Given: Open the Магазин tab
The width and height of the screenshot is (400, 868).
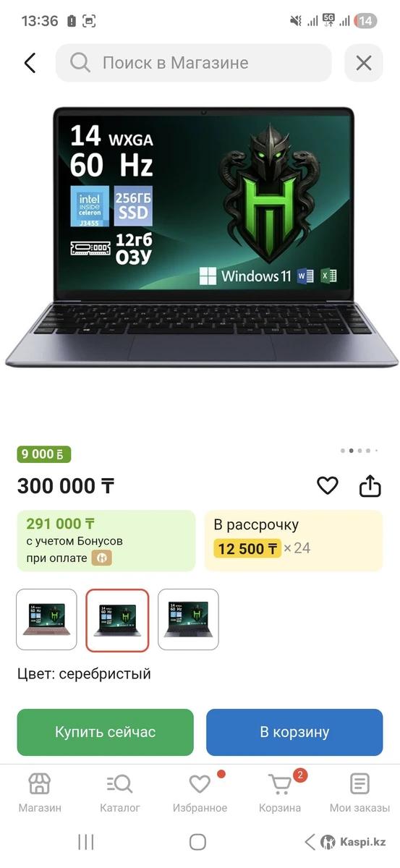Looking at the screenshot, I should coord(40,793).
